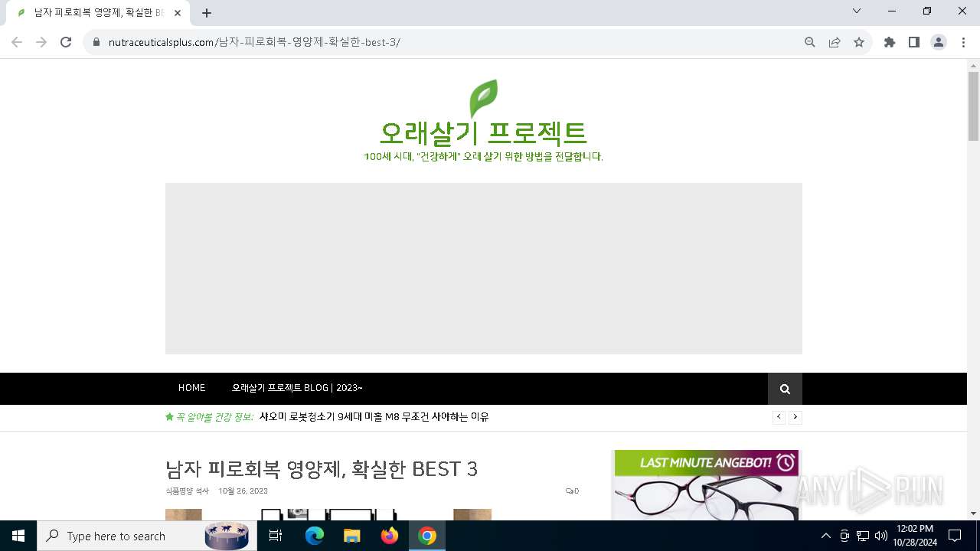The height and width of the screenshot is (551, 980).
Task: Click the post date 10월 26, 2023
Action: [x=243, y=491]
